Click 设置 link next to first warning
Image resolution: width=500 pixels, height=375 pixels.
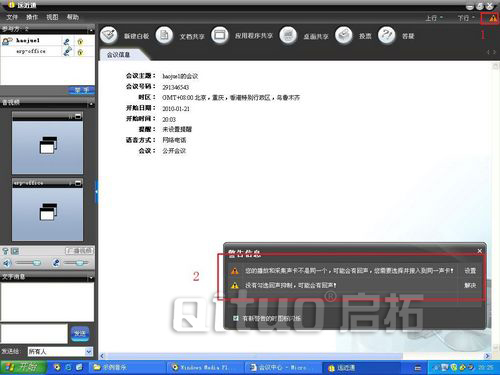point(470,271)
